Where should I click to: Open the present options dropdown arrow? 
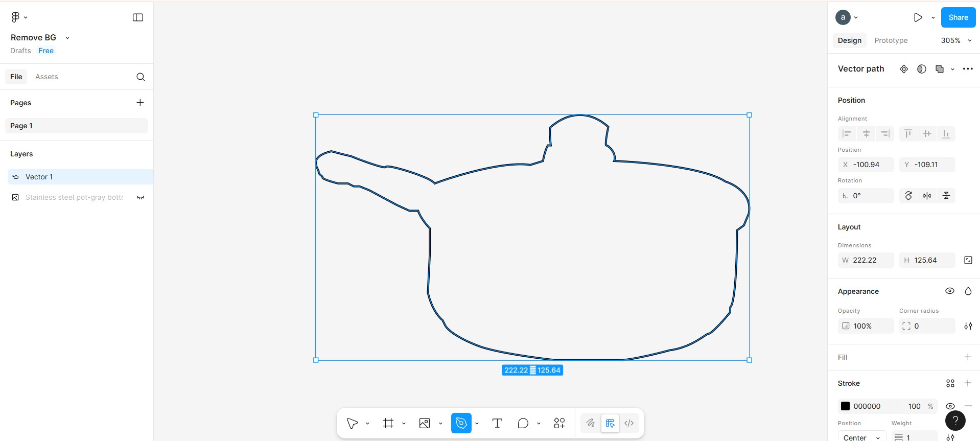tap(933, 17)
